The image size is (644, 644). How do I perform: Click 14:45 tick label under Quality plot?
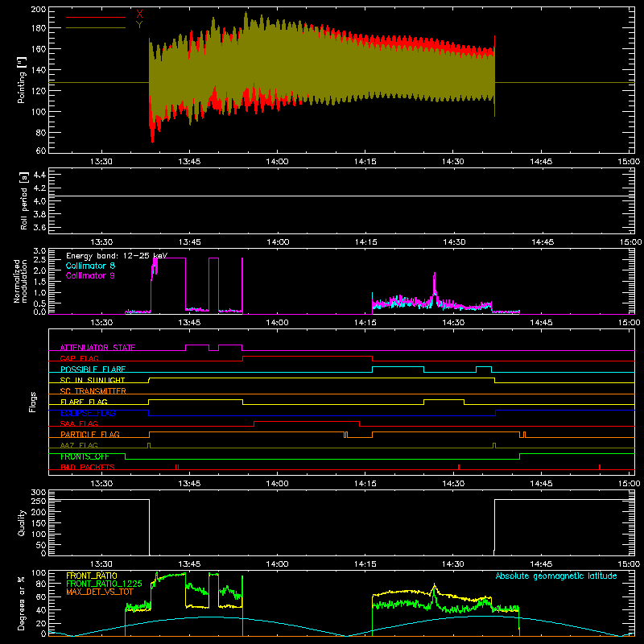pos(541,564)
